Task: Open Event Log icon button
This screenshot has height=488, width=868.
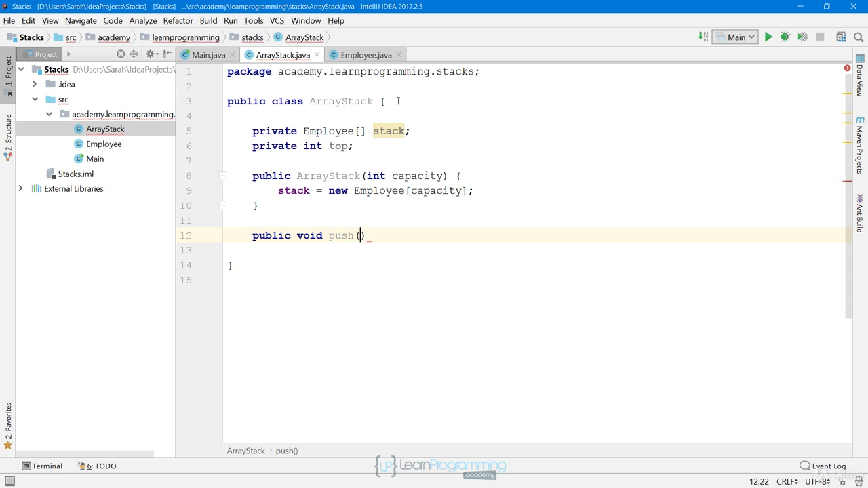Action: [823, 466]
